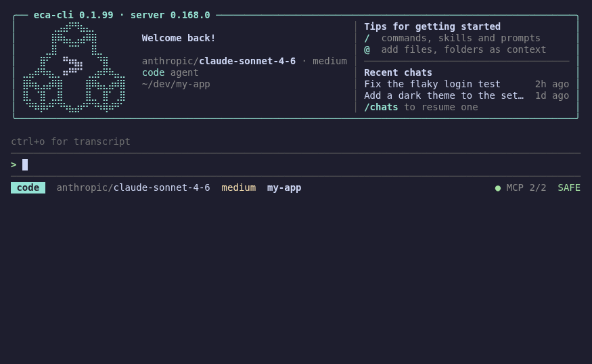This screenshot has width=592, height=364.
Task: Click the '1d ago' timestamp
Action: [552, 95]
